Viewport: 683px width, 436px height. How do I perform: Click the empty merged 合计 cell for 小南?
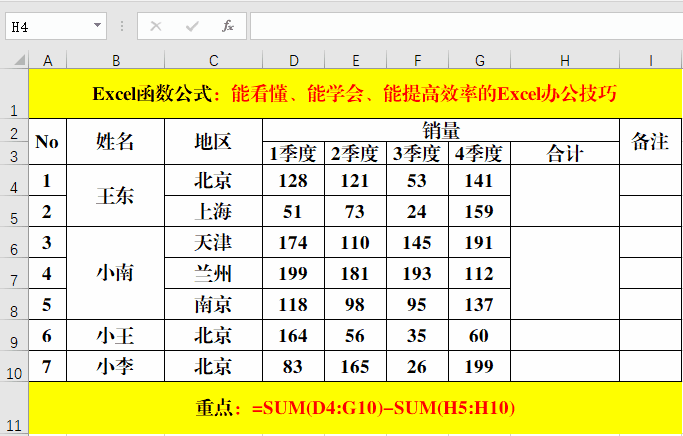point(565,273)
